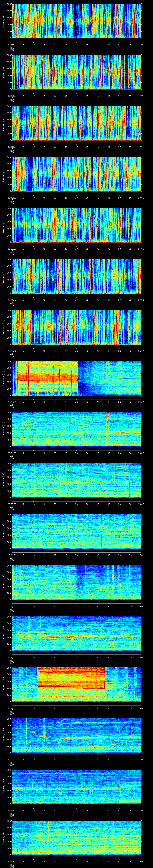Click the 20:16:00 start time label
153x868 pixels.
tap(12, 44)
